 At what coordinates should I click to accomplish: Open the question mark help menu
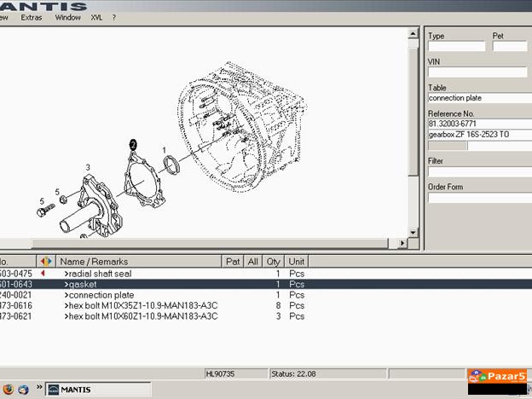[114, 17]
